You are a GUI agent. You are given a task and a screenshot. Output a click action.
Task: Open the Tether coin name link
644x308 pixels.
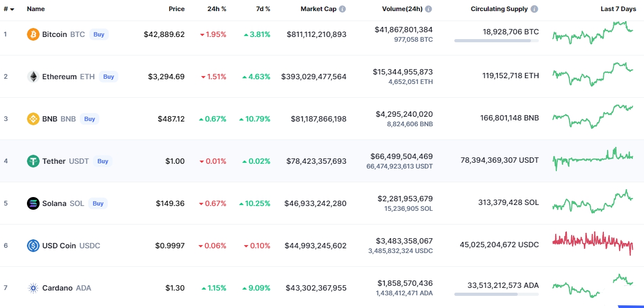point(54,161)
